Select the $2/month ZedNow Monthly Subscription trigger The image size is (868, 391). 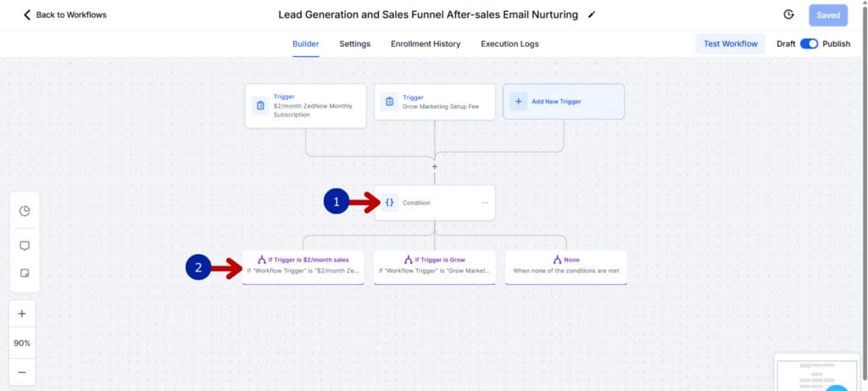[x=305, y=106]
